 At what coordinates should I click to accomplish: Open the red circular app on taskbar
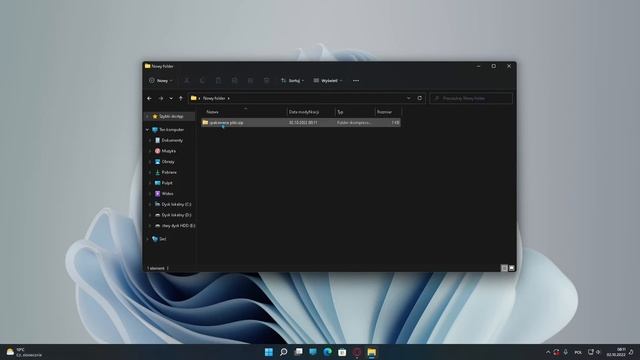coord(357,352)
